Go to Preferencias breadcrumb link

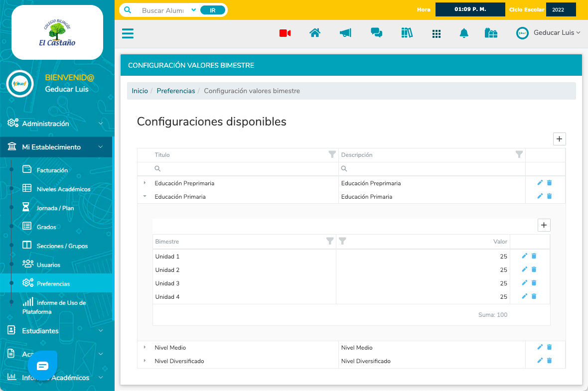(176, 91)
